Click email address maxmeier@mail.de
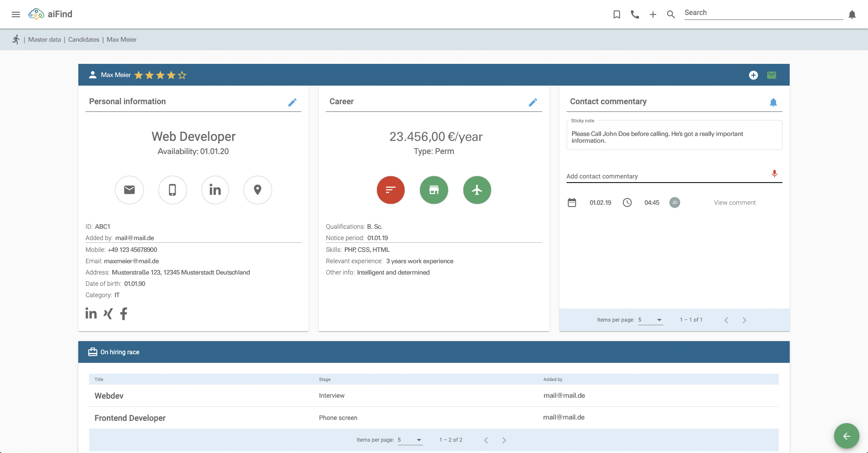 tap(131, 261)
